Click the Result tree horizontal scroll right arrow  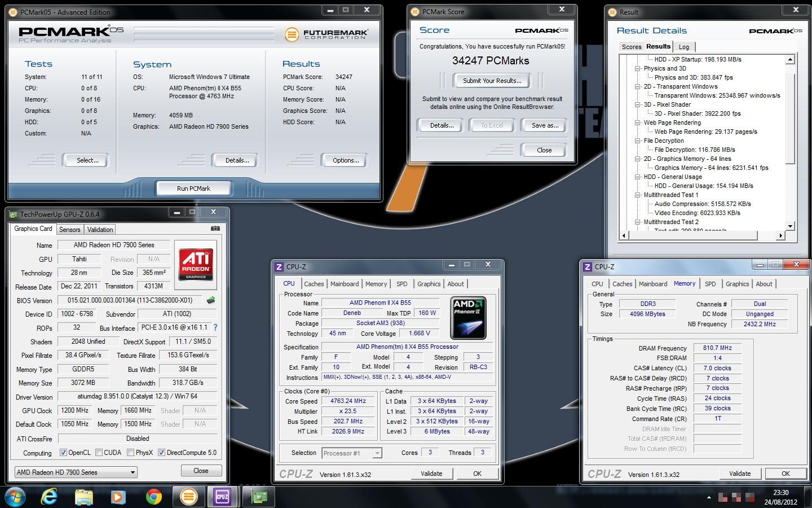781,235
